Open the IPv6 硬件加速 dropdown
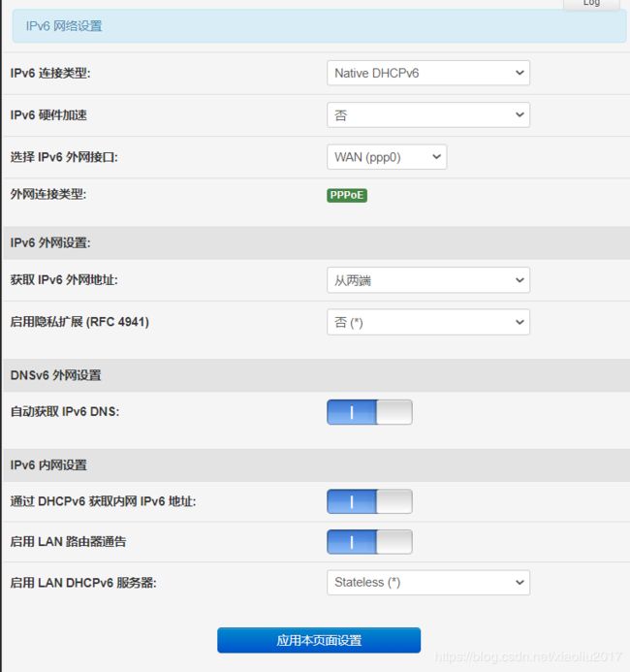630x672 pixels. click(428, 114)
